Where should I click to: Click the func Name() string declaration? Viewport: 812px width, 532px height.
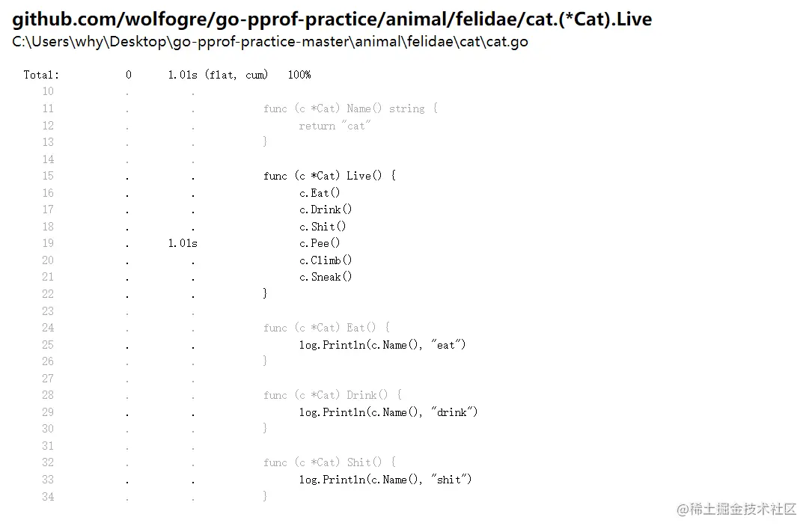[350, 108]
